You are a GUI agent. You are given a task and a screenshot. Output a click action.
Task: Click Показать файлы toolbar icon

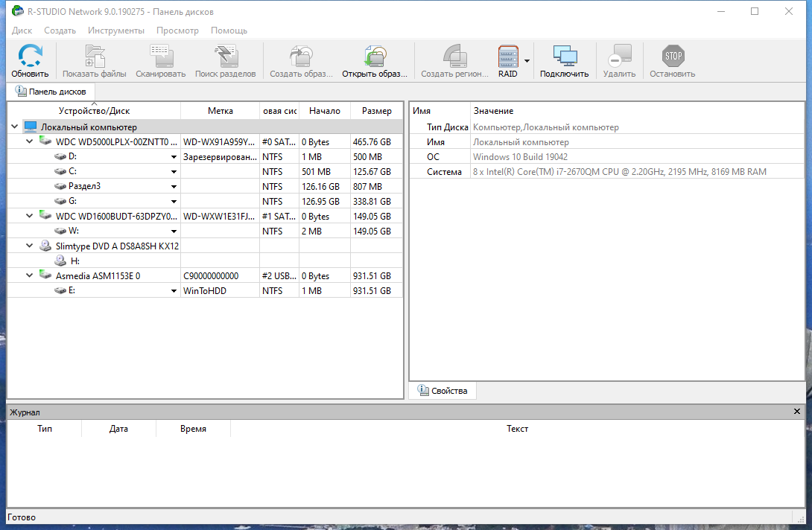coord(95,56)
